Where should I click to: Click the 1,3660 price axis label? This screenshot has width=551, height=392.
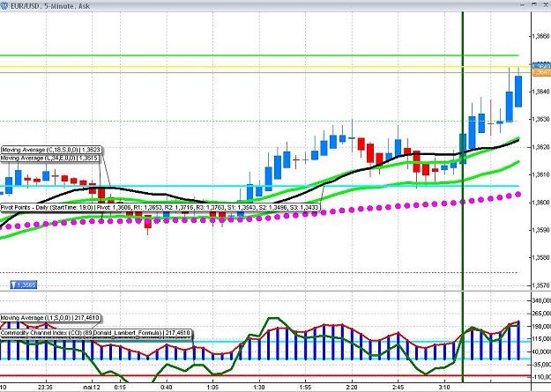[x=540, y=36]
